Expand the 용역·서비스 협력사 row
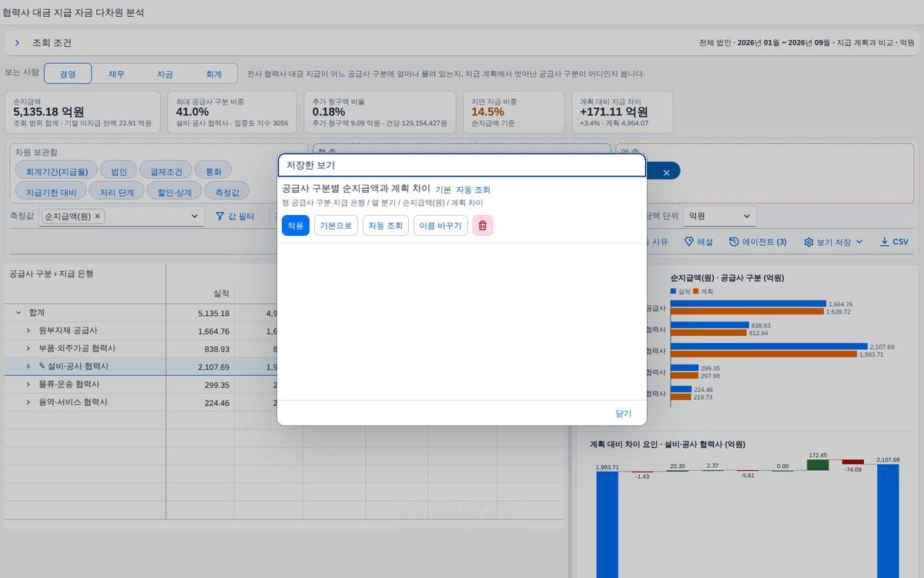The width and height of the screenshot is (924, 578). [x=28, y=402]
